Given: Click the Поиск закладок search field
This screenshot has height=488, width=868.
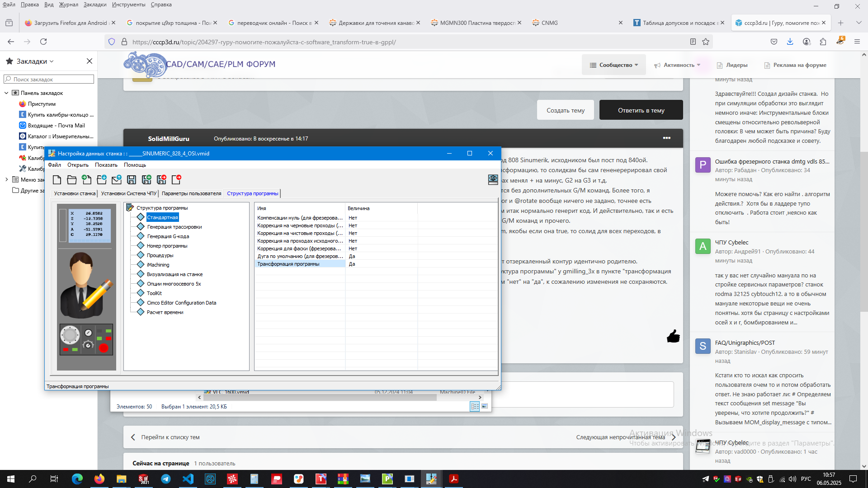Looking at the screenshot, I should (49, 79).
